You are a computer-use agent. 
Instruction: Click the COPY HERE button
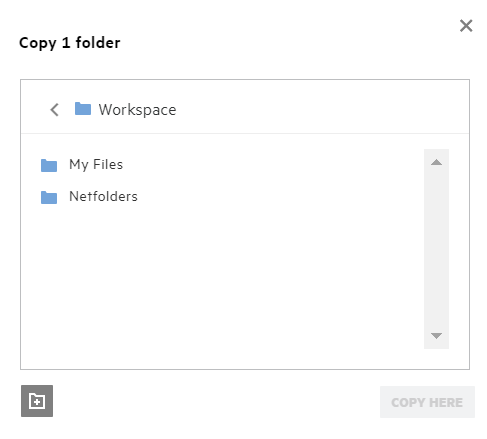click(427, 402)
